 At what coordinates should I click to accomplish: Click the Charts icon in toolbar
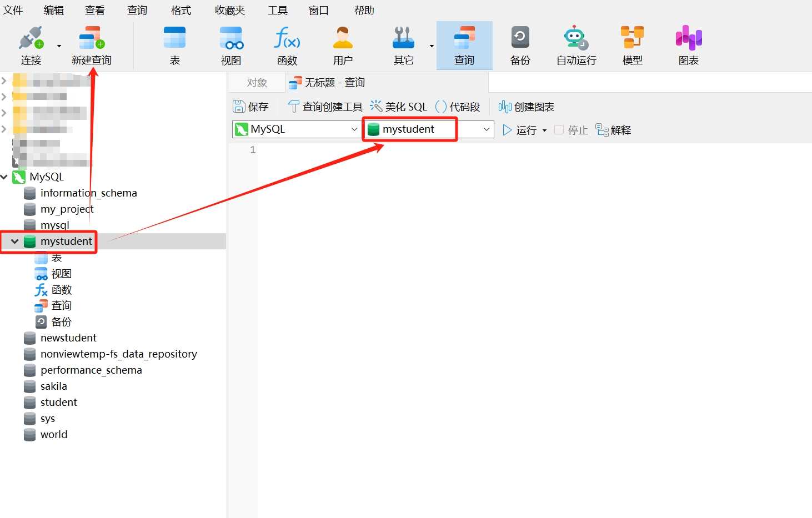point(688,38)
